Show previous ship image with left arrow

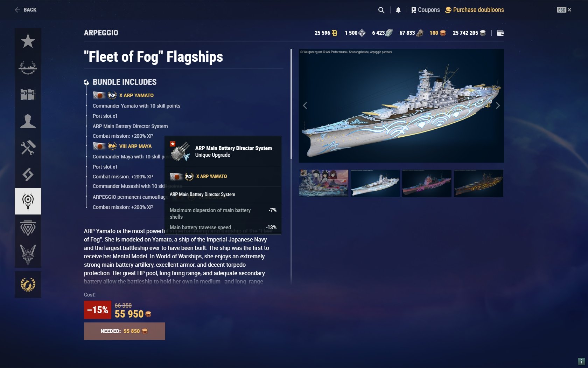pyautogui.click(x=305, y=105)
